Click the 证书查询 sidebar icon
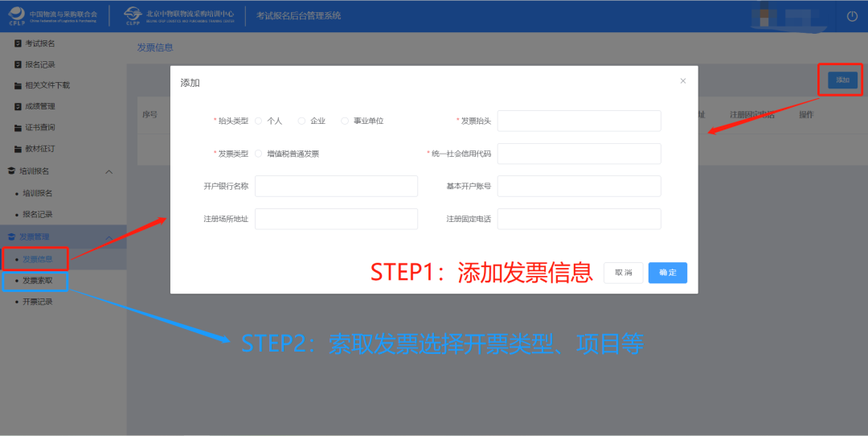The width and height of the screenshot is (868, 436). tap(18, 127)
